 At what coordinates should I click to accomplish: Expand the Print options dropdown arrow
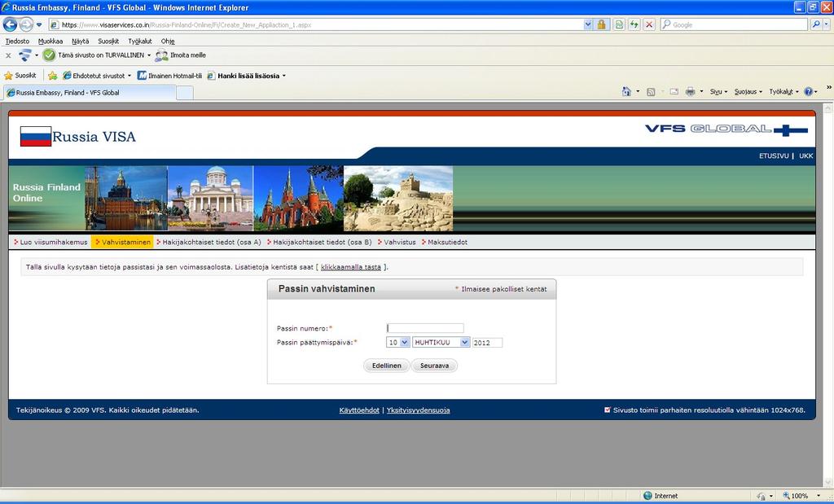coord(701,91)
